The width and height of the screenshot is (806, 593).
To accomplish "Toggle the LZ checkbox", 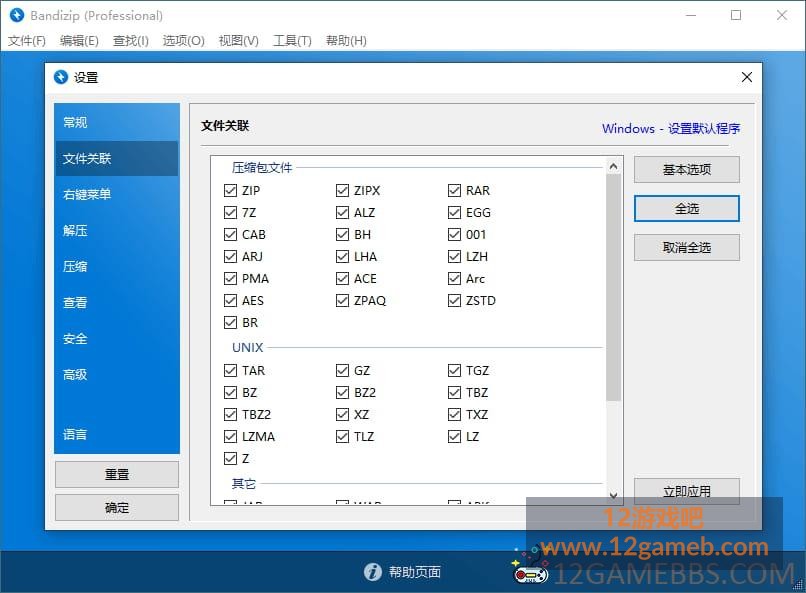I will tap(454, 436).
